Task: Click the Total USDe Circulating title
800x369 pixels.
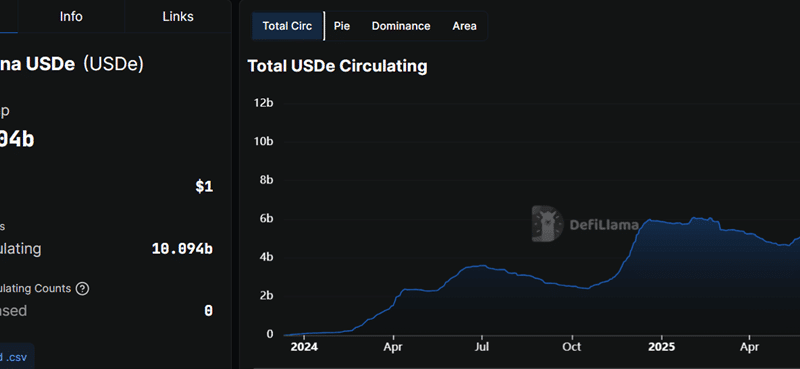Action: point(337,66)
